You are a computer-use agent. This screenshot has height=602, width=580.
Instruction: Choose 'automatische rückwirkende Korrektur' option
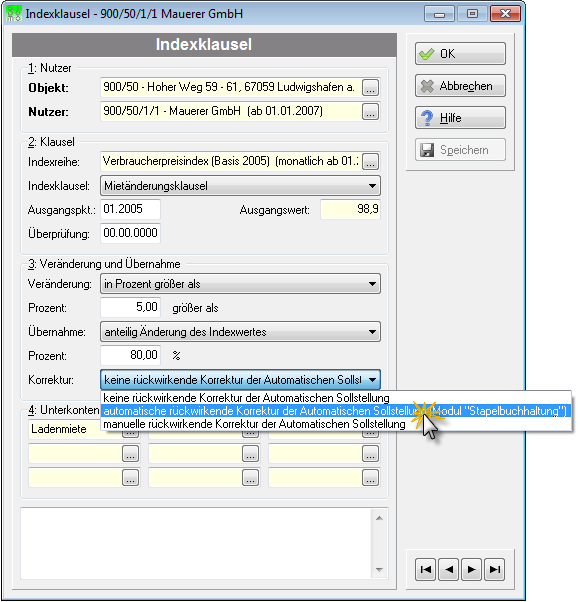tap(336, 411)
